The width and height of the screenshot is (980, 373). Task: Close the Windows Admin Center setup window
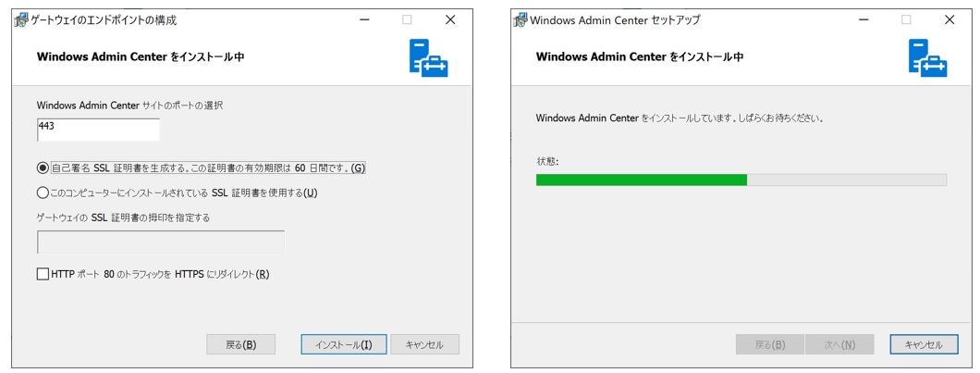pos(949,19)
